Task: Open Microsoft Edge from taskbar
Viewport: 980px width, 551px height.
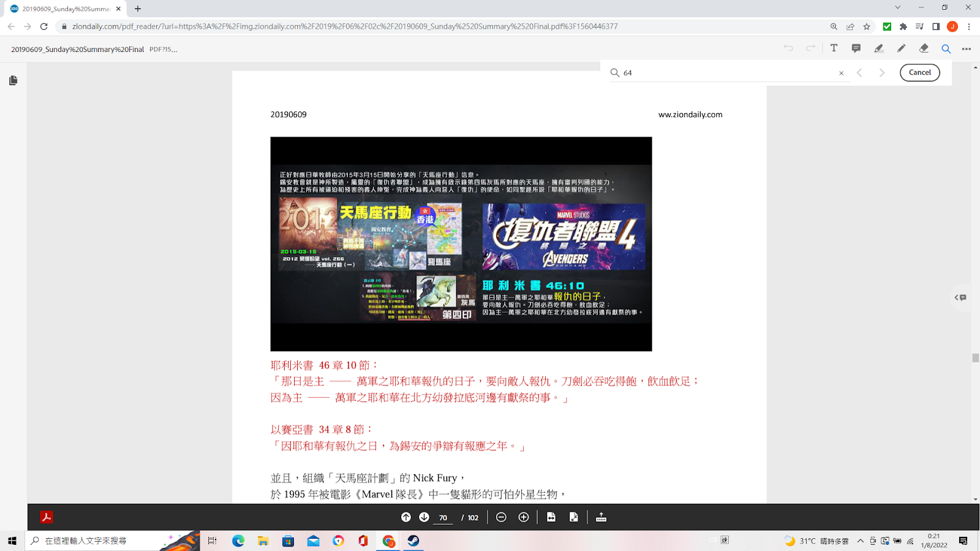Action: click(238, 541)
